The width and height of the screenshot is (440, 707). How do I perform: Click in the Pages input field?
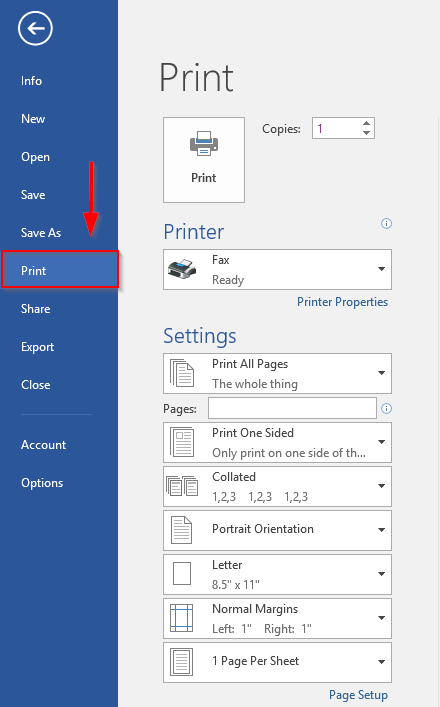tap(292, 408)
